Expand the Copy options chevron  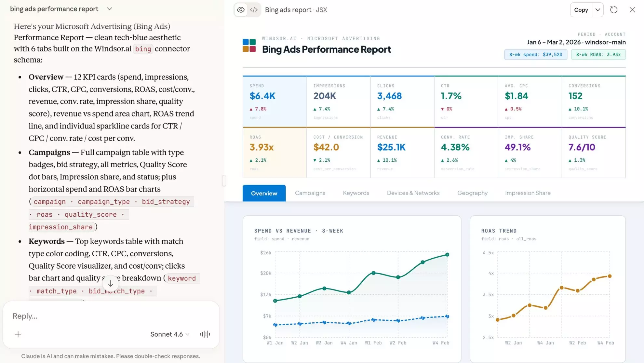[598, 10]
